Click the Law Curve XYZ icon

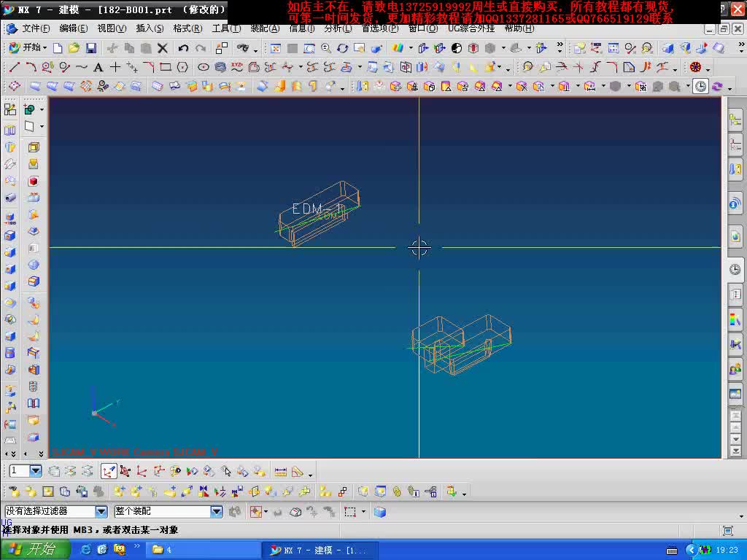pos(237,67)
